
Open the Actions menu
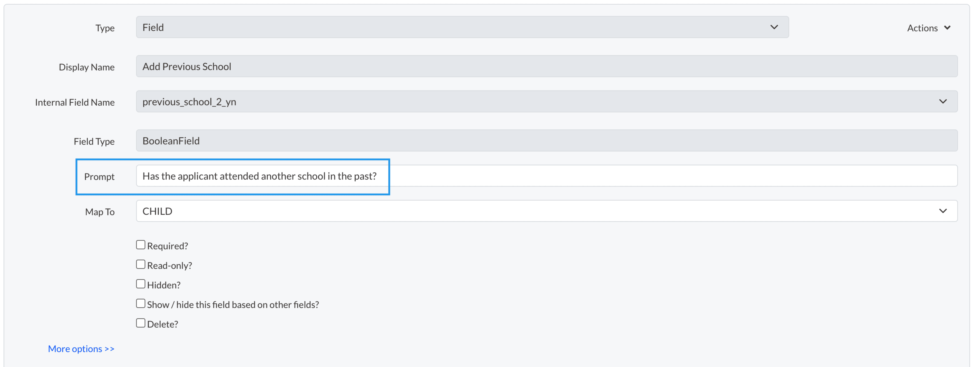922,28
